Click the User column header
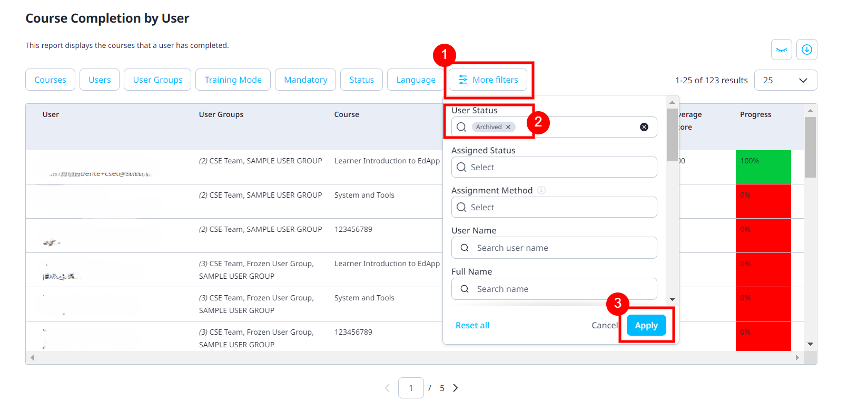The height and width of the screenshot is (400, 868). (x=51, y=114)
